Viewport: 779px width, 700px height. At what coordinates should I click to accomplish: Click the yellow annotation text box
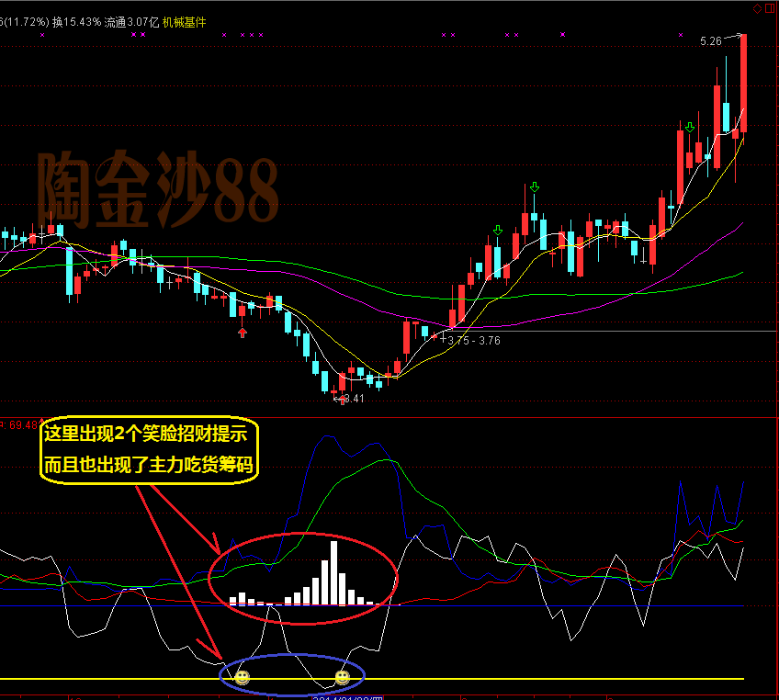[151, 449]
